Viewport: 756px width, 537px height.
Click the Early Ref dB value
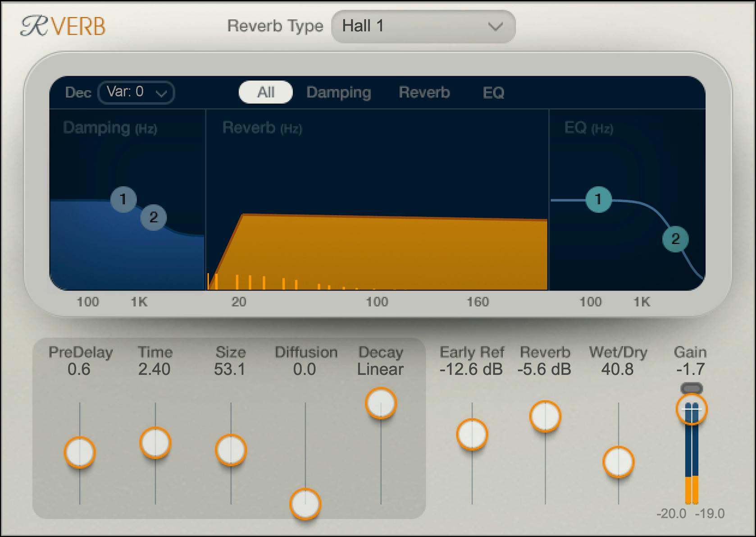(471, 368)
